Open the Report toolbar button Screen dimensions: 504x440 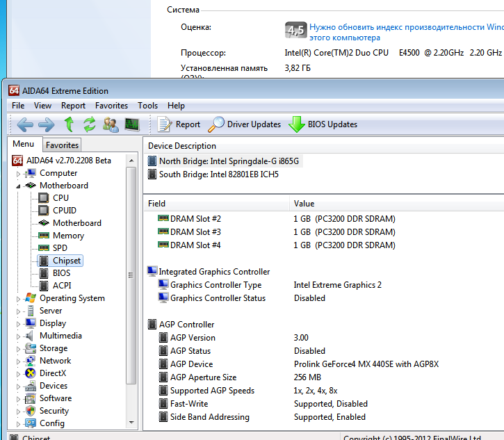(179, 124)
